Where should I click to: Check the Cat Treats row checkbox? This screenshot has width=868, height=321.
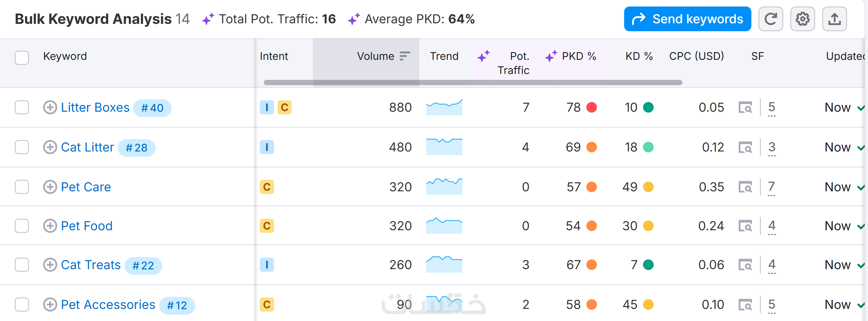click(22, 265)
